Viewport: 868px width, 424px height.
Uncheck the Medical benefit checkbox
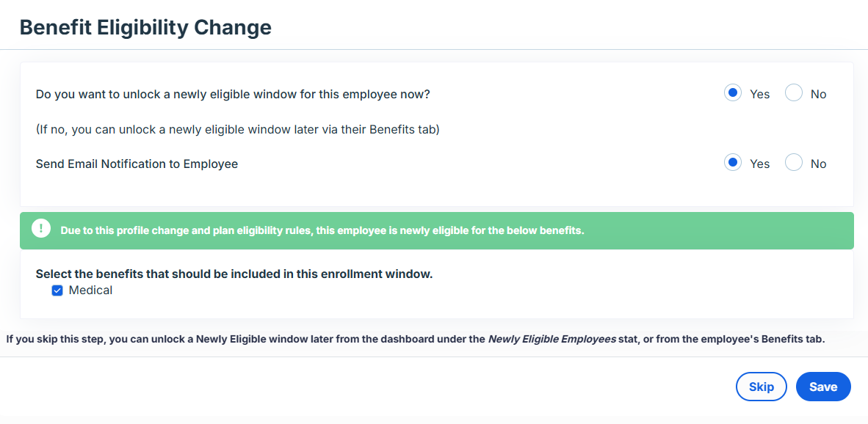(x=57, y=290)
